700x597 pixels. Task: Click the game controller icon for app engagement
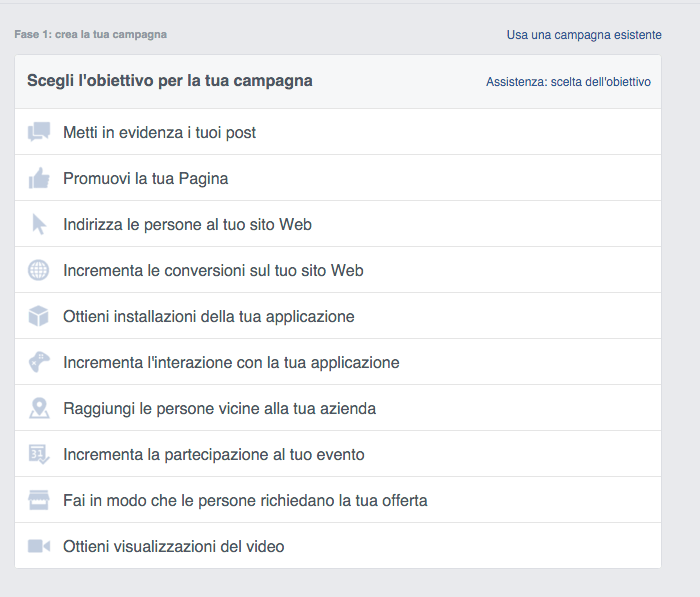(x=39, y=362)
